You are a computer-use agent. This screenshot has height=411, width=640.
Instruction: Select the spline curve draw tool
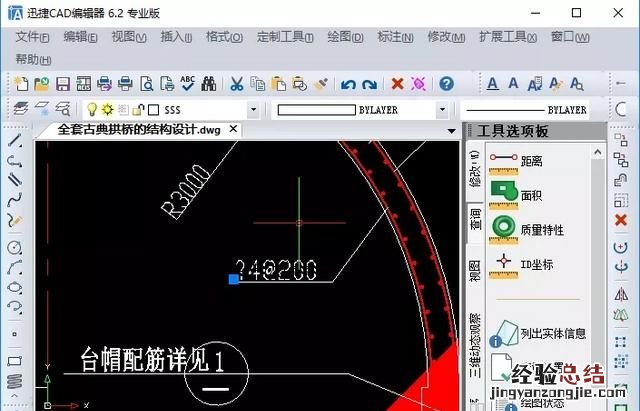click(x=15, y=199)
